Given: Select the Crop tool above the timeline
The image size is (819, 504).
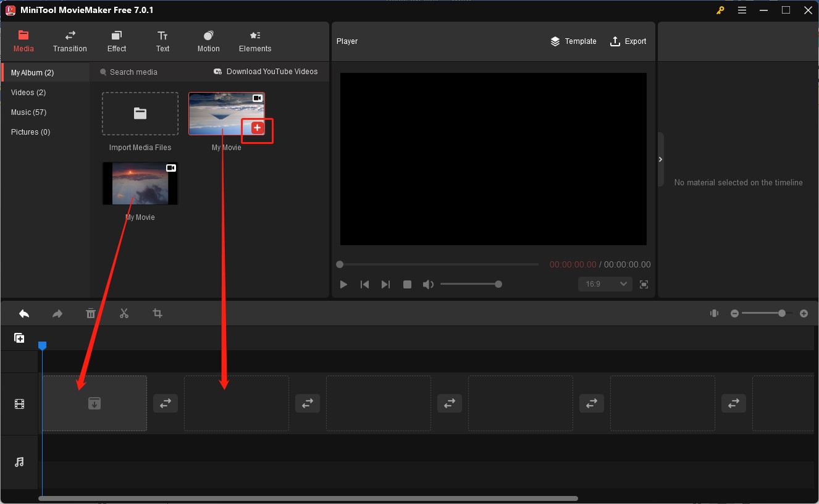Looking at the screenshot, I should click(157, 313).
